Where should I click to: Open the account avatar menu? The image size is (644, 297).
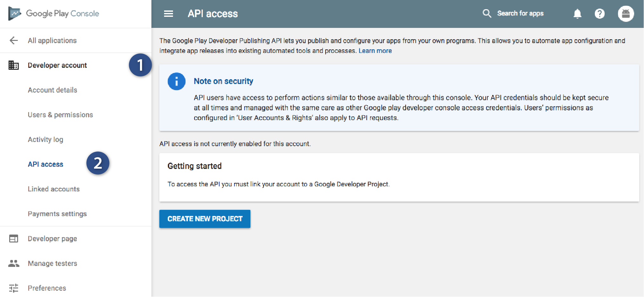click(626, 14)
